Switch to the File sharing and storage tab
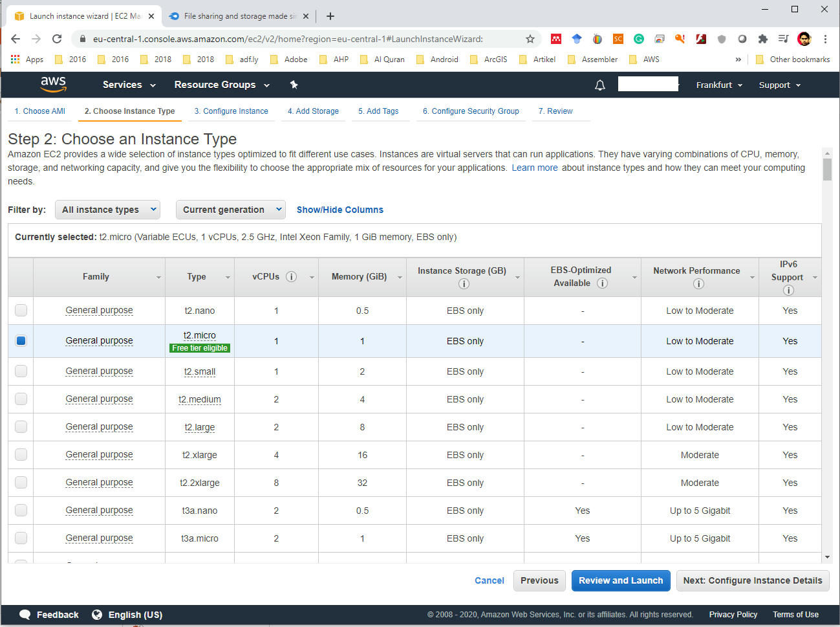 point(239,16)
